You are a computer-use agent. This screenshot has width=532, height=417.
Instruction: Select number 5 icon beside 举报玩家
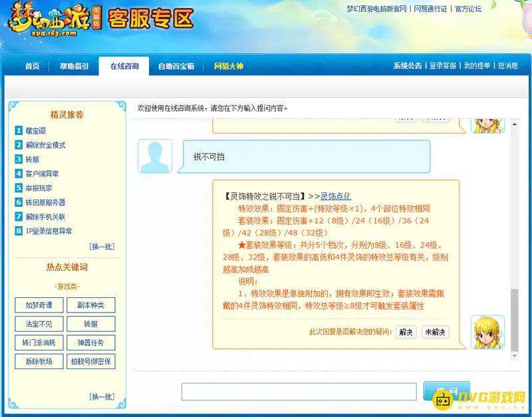[19, 188]
